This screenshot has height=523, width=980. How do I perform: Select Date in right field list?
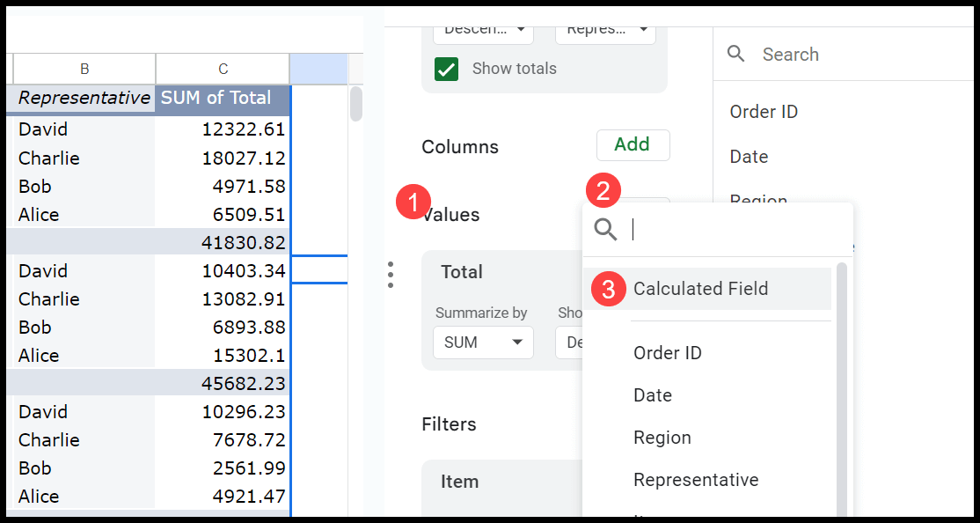pos(749,157)
